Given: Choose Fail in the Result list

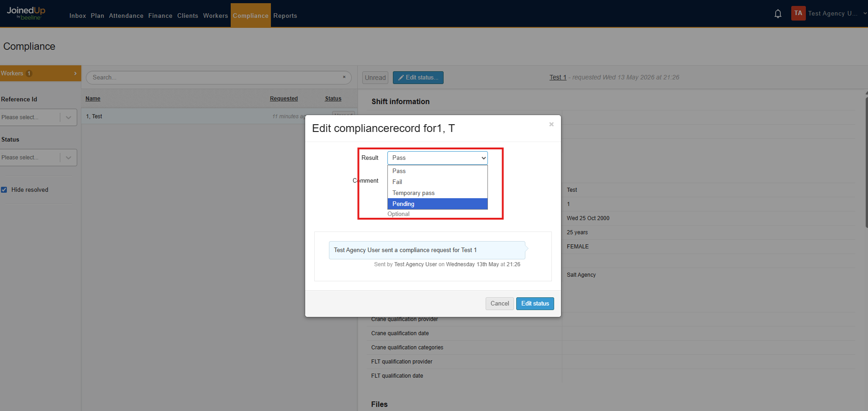Looking at the screenshot, I should coord(438,182).
